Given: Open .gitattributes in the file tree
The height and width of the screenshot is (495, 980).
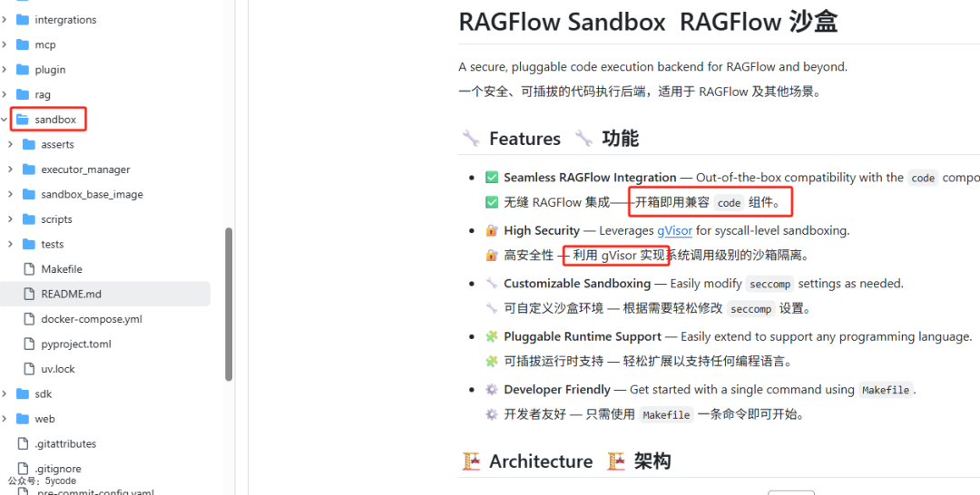Looking at the screenshot, I should (65, 444).
